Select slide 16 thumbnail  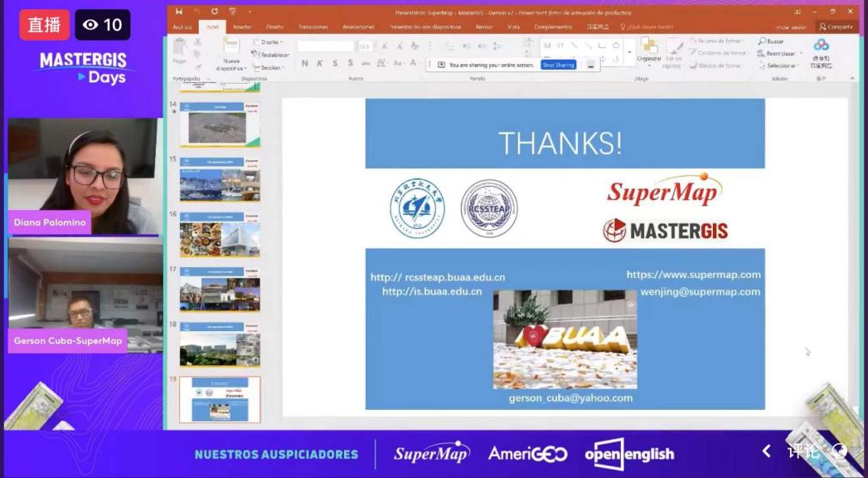[220, 235]
